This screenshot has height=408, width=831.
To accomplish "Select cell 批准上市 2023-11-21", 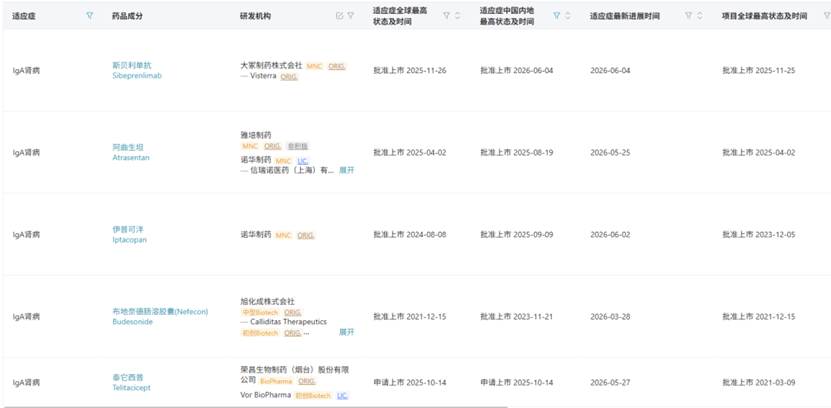I will pyautogui.click(x=517, y=317).
